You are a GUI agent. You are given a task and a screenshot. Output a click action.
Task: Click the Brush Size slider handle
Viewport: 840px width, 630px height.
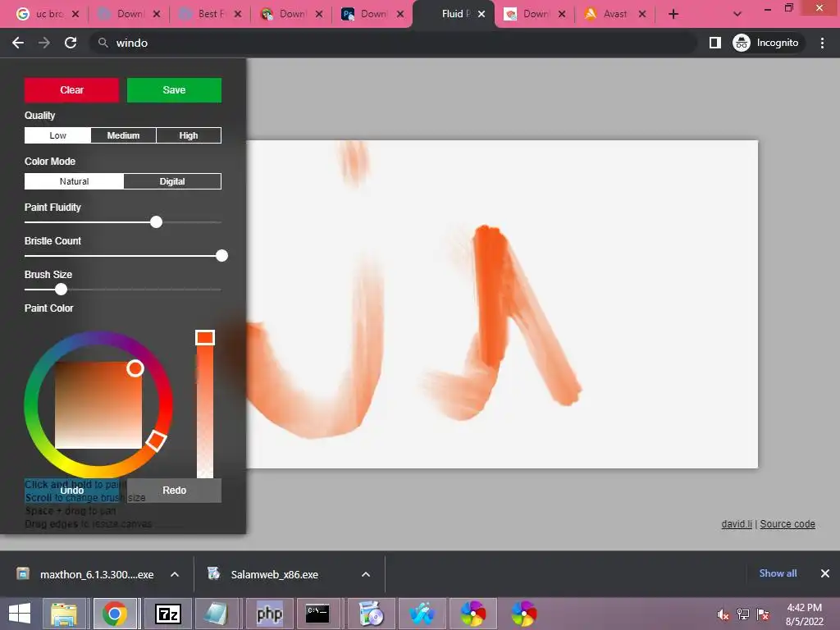pyautogui.click(x=61, y=290)
